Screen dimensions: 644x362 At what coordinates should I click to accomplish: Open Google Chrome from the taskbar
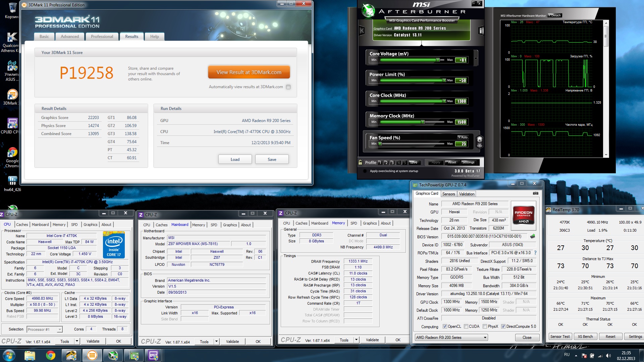(51, 355)
